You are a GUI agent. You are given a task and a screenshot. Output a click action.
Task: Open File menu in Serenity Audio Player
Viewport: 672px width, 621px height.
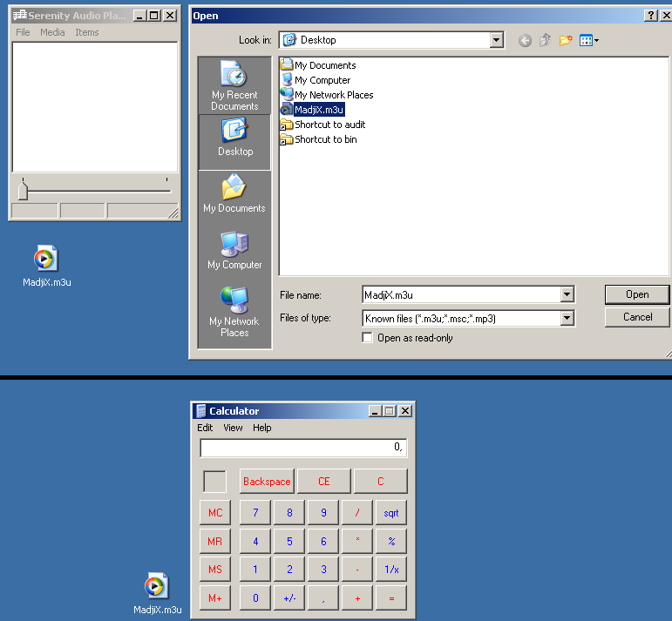pyautogui.click(x=23, y=32)
